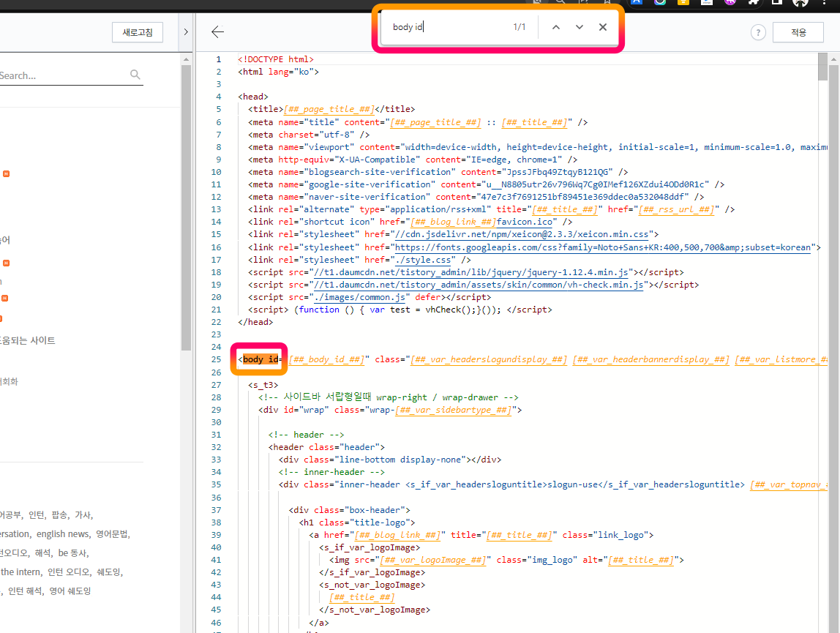Go back using the left arrow

click(x=217, y=32)
